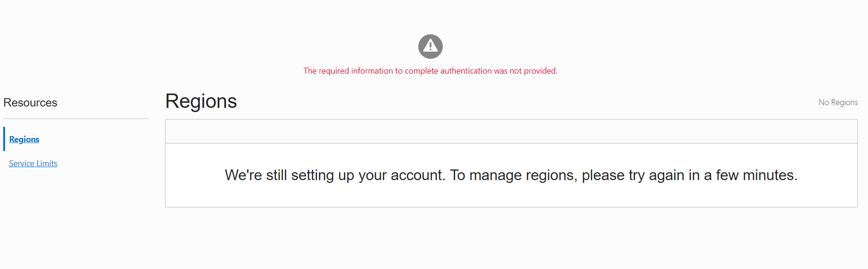Click the large Regions page title
Viewport: 868px width, 269px height.
tap(201, 101)
